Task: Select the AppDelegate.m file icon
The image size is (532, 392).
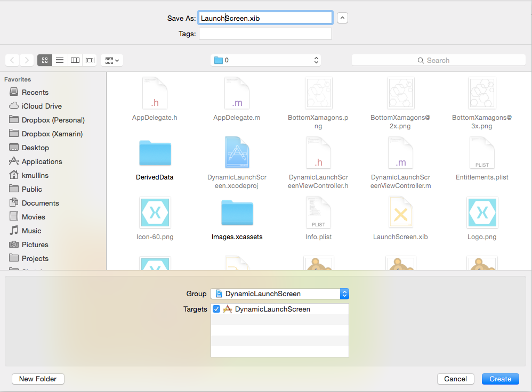Action: pyautogui.click(x=237, y=93)
